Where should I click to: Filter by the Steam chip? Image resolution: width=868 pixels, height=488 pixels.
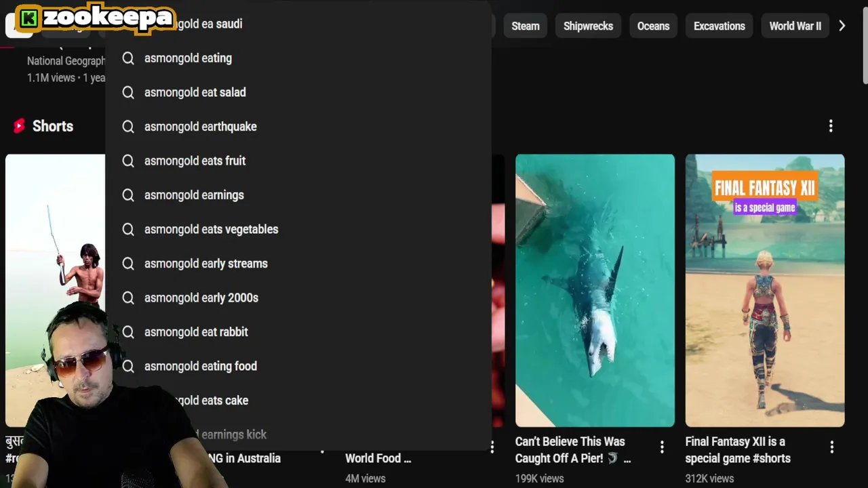click(x=525, y=26)
